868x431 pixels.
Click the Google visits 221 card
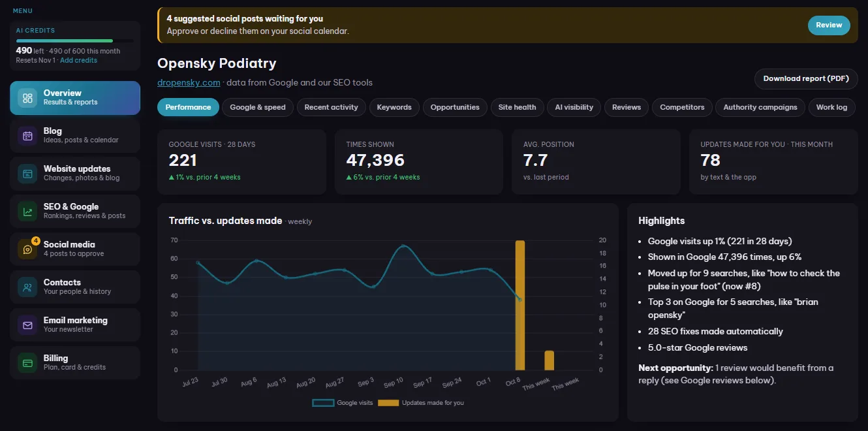pos(241,161)
